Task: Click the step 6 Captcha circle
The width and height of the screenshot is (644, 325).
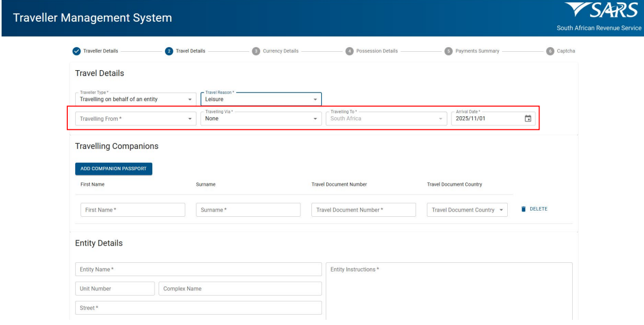Action: (550, 51)
